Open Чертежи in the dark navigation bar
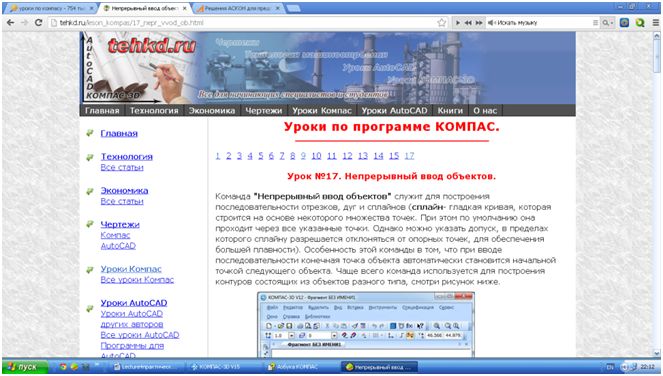Viewport: 663px width, 376px height. [263, 110]
